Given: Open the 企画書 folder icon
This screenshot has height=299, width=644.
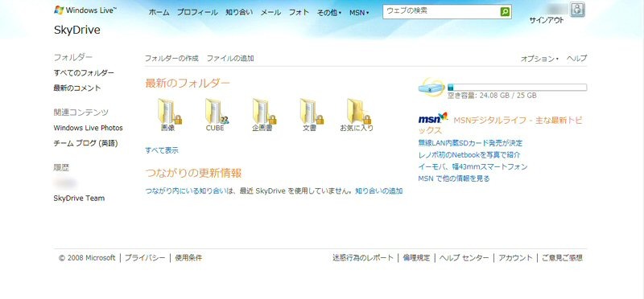Looking at the screenshot, I should 264,111.
